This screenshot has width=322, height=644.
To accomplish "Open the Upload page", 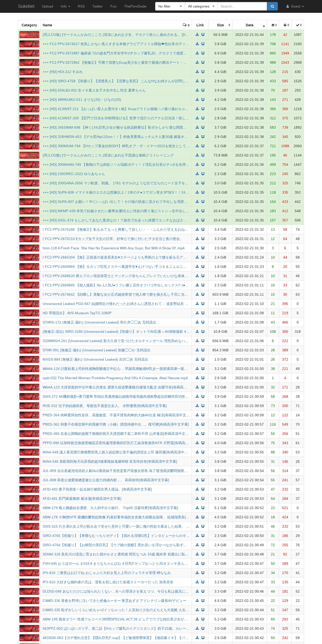I will click(47, 6).
